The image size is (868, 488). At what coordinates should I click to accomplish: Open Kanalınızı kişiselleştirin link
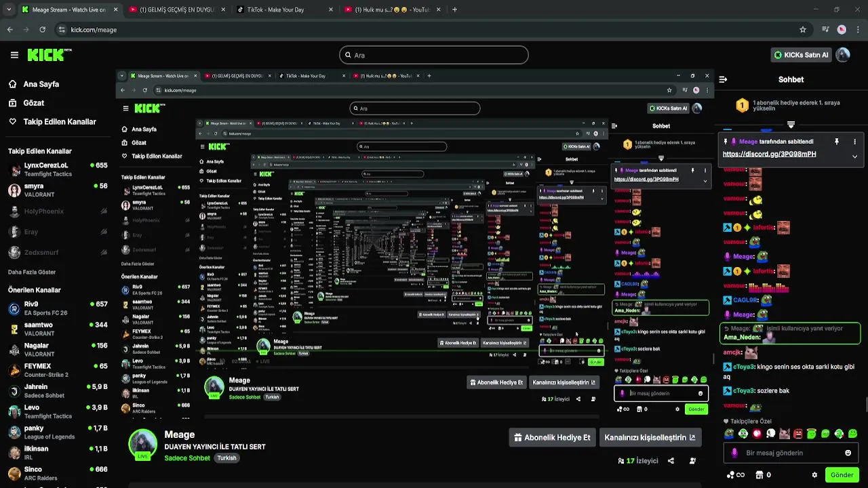pyautogui.click(x=650, y=437)
